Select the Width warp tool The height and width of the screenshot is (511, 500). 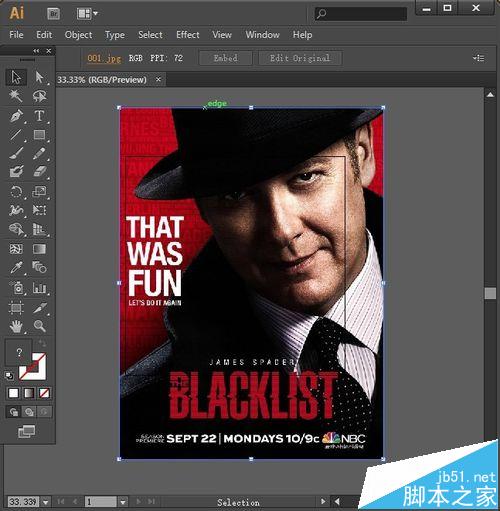(x=16, y=210)
